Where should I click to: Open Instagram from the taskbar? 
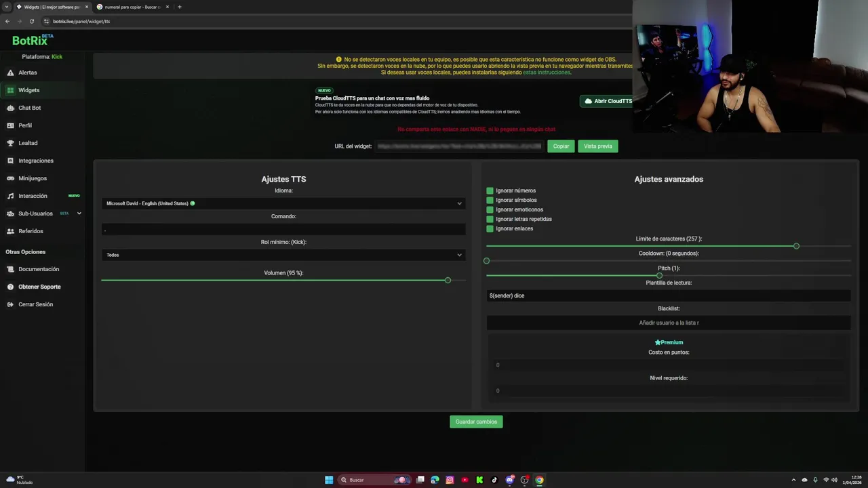click(450, 480)
